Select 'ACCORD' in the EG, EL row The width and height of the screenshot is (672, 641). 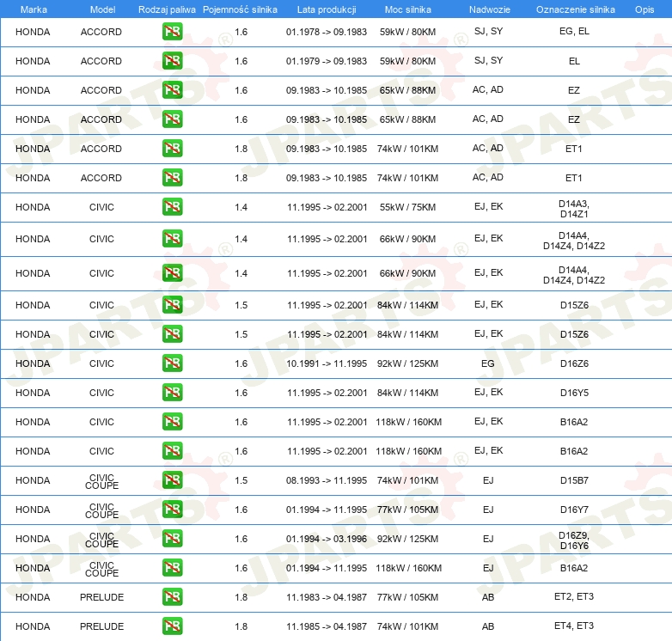[x=101, y=32]
